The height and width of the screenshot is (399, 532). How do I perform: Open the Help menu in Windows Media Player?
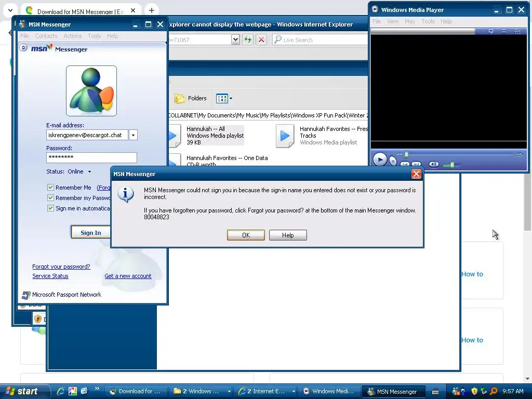pos(446,21)
